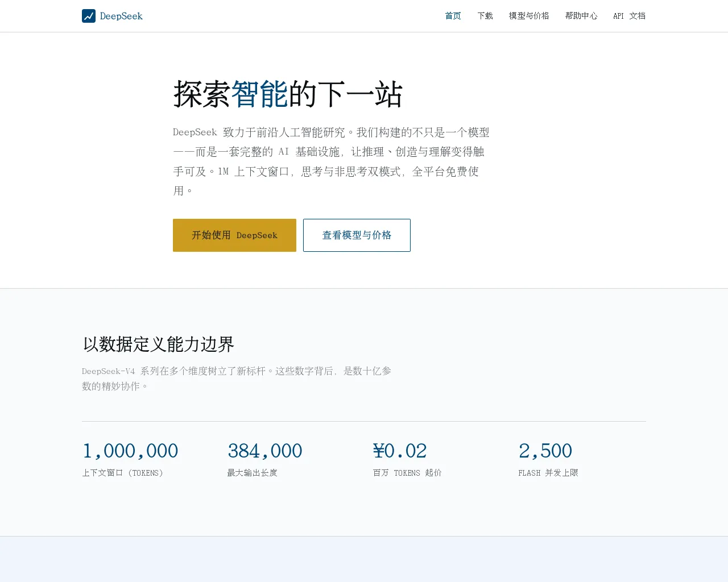Click the 开始使用 DeepSeek button
Viewport: 728px width, 582px height.
coord(234,235)
